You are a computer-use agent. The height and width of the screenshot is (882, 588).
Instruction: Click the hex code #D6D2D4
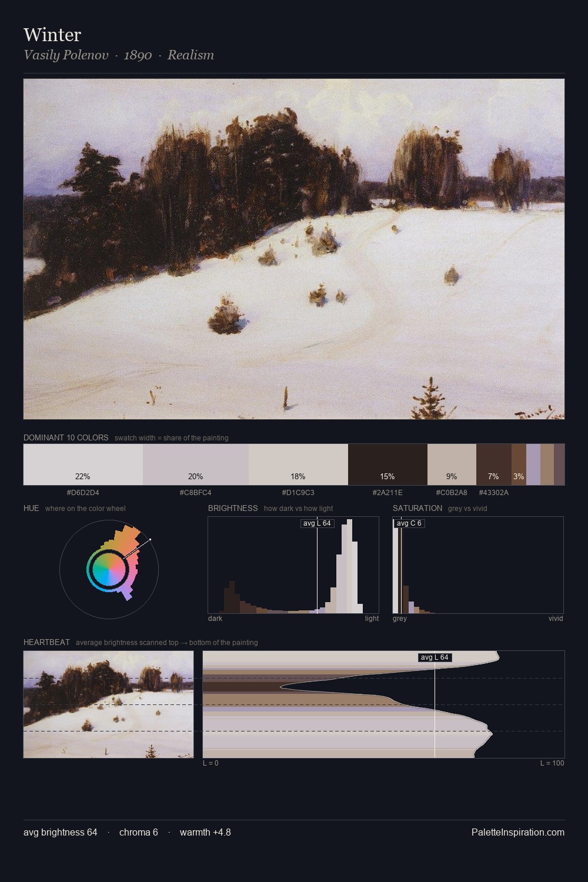83,493
